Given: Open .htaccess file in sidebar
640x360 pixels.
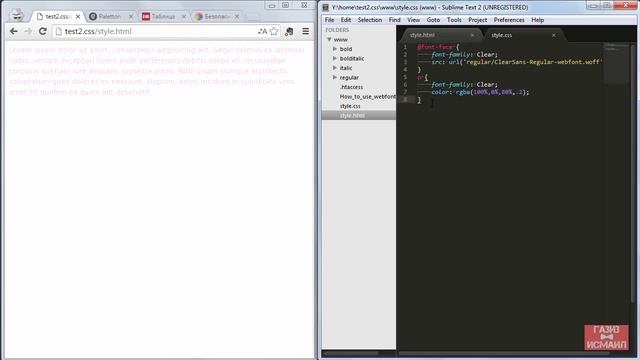Looking at the screenshot, I should pyautogui.click(x=351, y=87).
